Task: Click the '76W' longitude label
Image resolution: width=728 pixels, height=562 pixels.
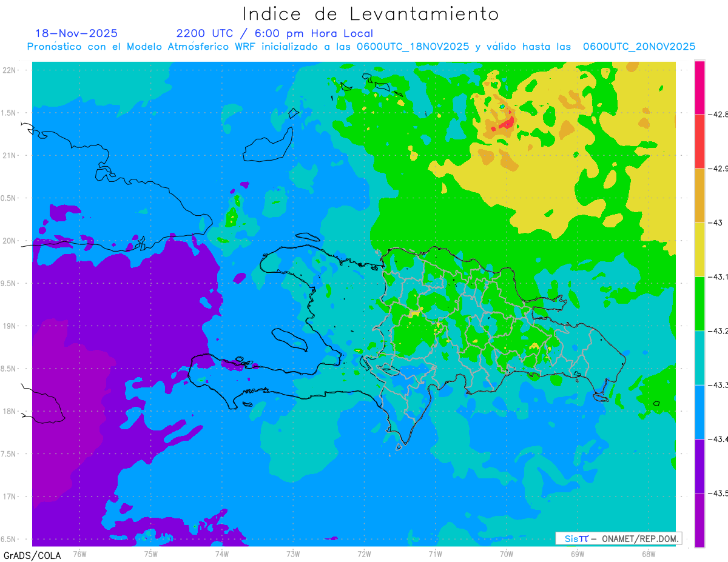Action: tap(79, 554)
